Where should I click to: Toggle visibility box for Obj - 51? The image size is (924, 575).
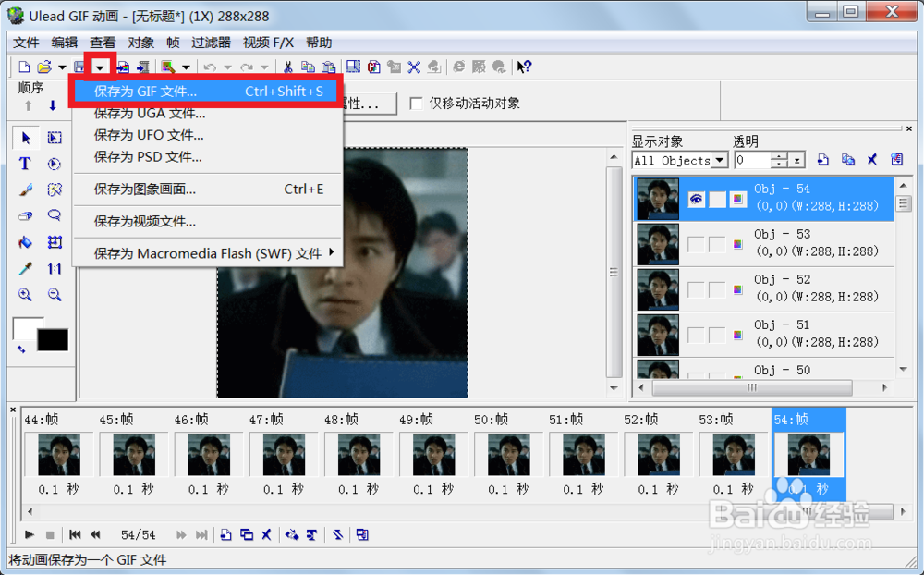point(696,335)
